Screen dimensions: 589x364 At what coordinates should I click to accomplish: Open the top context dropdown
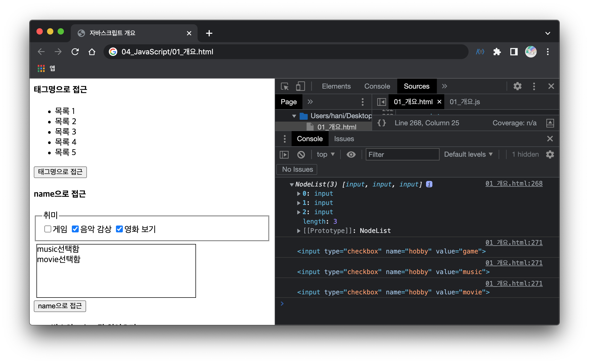point(325,155)
